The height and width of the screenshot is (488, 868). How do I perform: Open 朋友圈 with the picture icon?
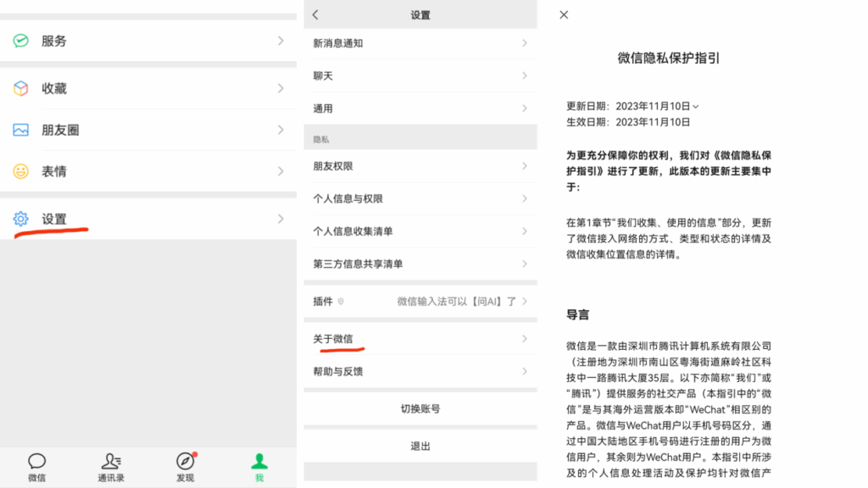pos(19,130)
